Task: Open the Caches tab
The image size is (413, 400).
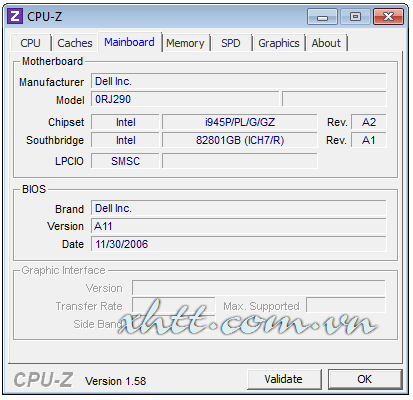Action: click(x=75, y=43)
